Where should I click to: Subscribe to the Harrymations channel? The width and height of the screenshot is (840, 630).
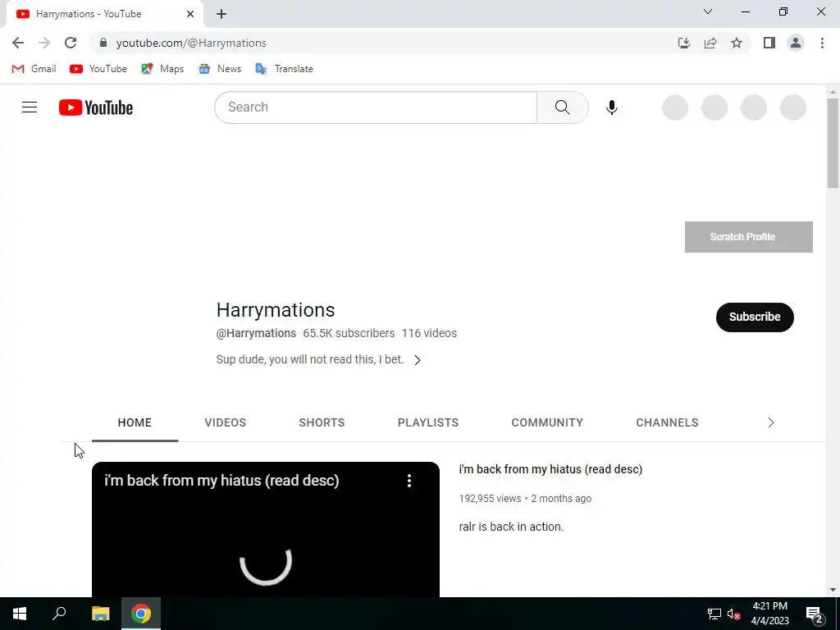[x=755, y=317]
